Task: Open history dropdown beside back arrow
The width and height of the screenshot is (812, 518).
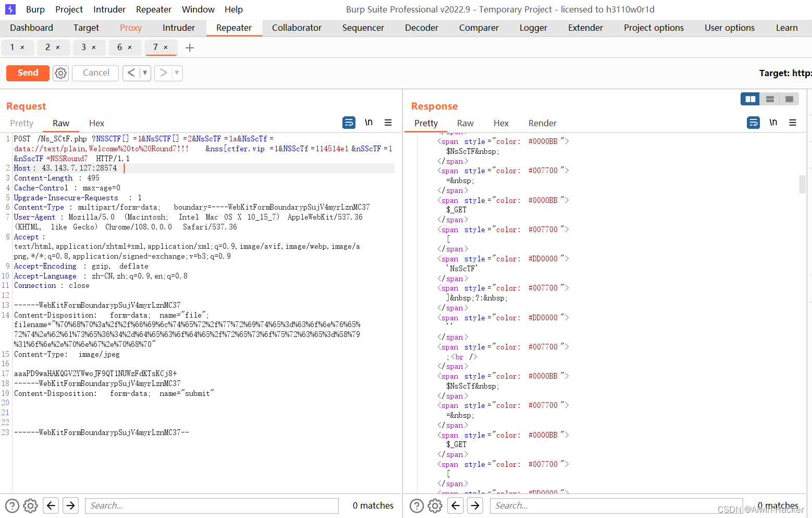Action: (x=145, y=73)
